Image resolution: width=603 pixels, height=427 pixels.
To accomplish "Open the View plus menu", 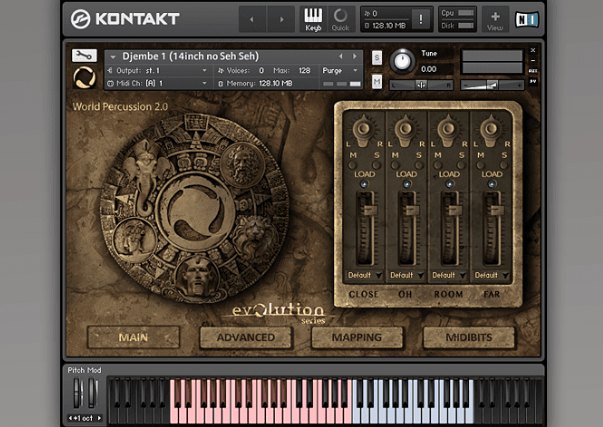I will coord(495,19).
